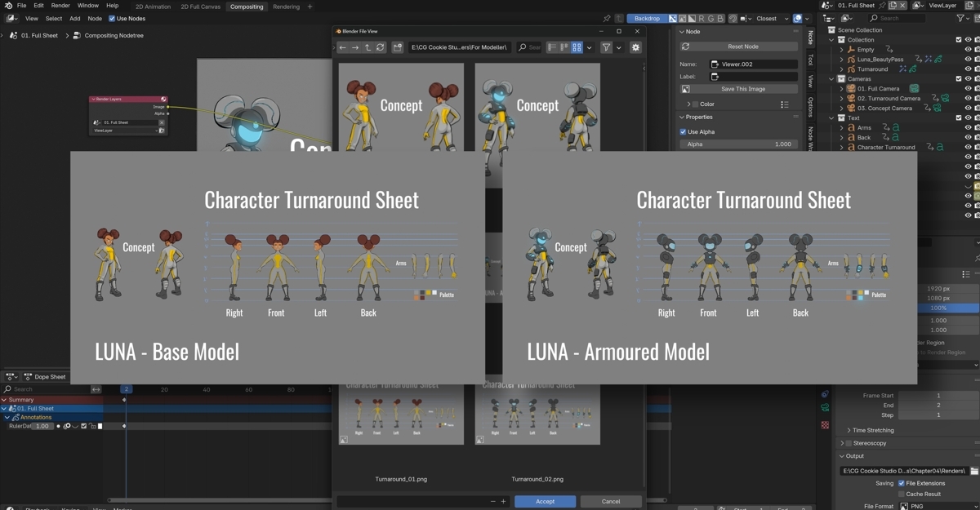The image size is (980, 510).
Task: Adjust the Alpha value slider
Action: click(x=738, y=144)
